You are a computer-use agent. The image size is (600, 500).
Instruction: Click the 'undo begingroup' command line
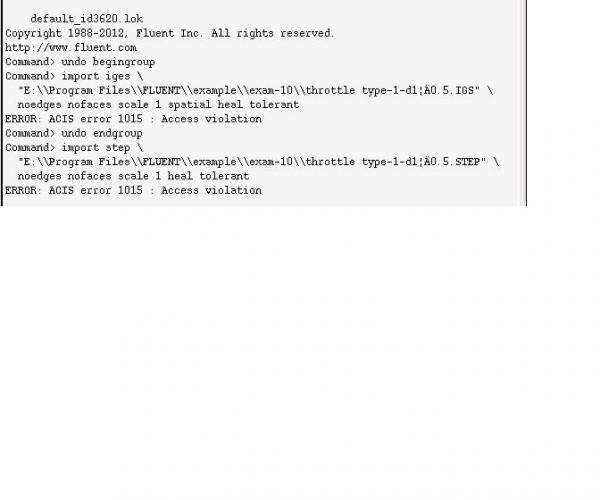pyautogui.click(x=80, y=62)
